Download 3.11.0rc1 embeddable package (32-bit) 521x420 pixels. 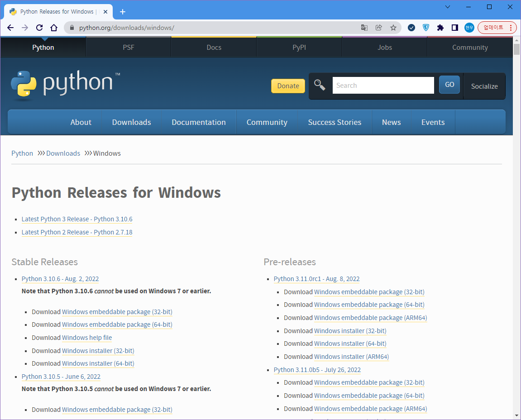coord(369,292)
